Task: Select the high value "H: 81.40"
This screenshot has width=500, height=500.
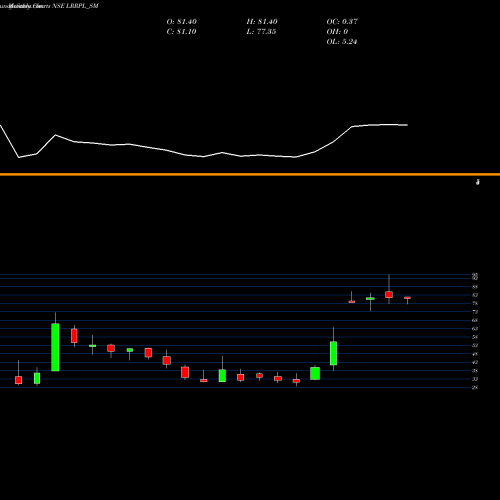Action: pyautogui.click(x=262, y=22)
